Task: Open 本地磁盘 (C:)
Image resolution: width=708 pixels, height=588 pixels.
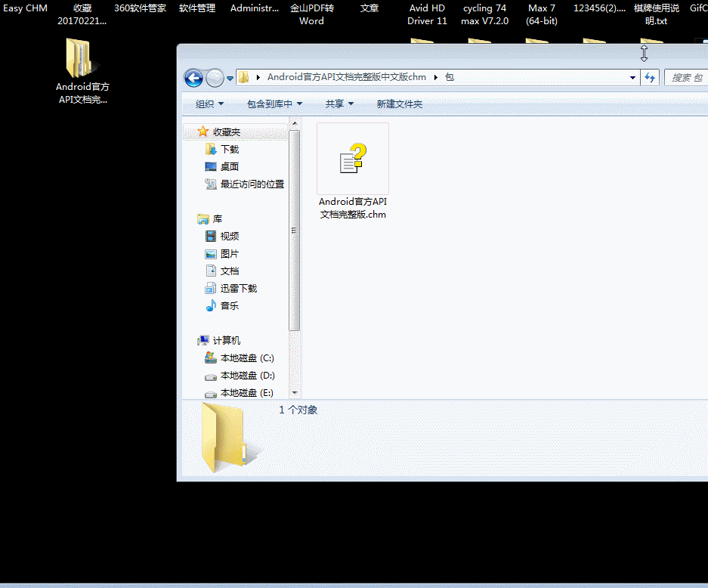Action: click(x=247, y=358)
